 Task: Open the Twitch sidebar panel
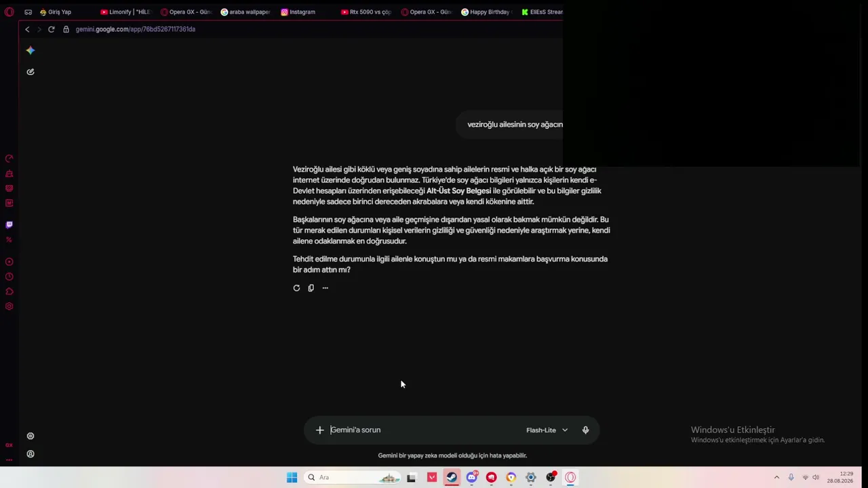point(9,224)
